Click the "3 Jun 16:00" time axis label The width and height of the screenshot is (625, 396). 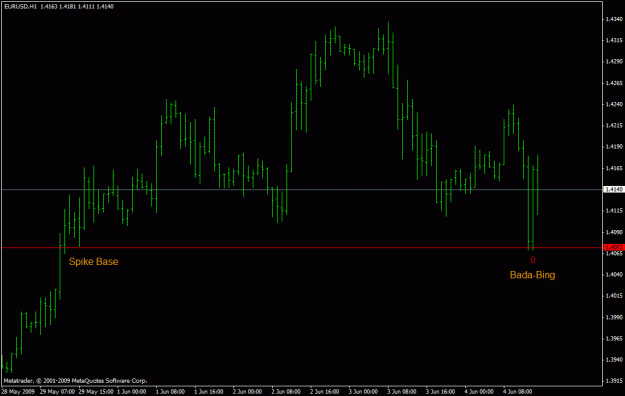[440, 392]
